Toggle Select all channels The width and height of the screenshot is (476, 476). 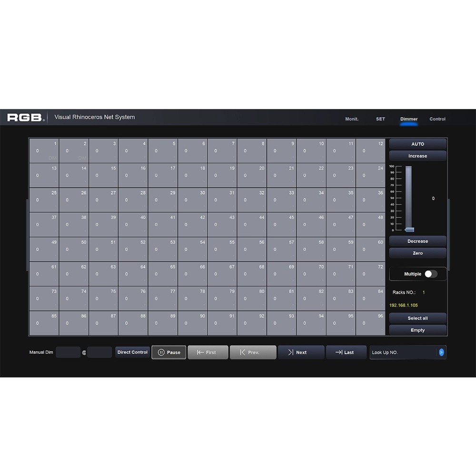(x=417, y=317)
